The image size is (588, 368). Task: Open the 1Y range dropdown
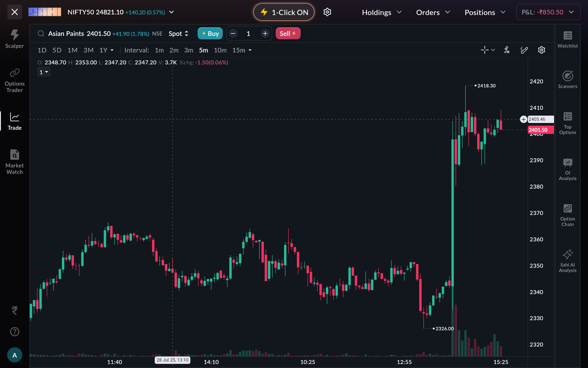coord(107,50)
